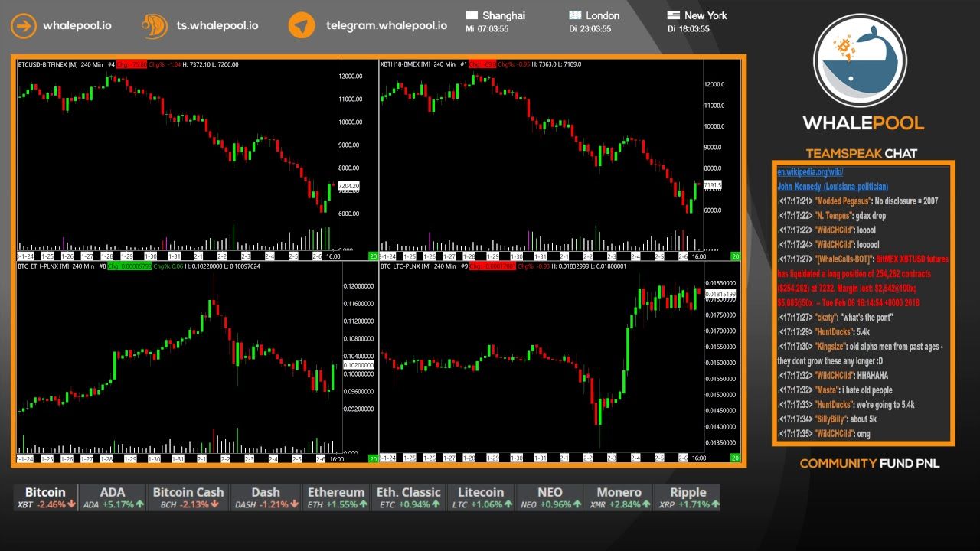Click green 20 box in XBTH18-BMEX chart

(735, 256)
